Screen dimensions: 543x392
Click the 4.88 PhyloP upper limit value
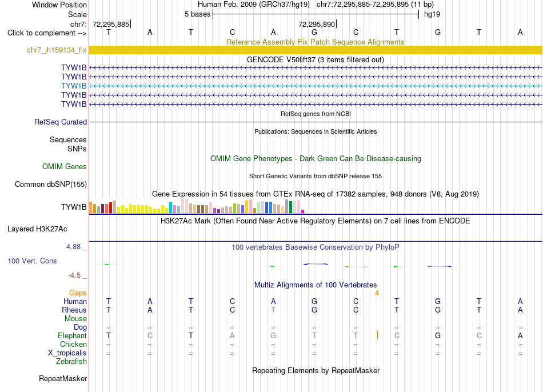coord(73,246)
